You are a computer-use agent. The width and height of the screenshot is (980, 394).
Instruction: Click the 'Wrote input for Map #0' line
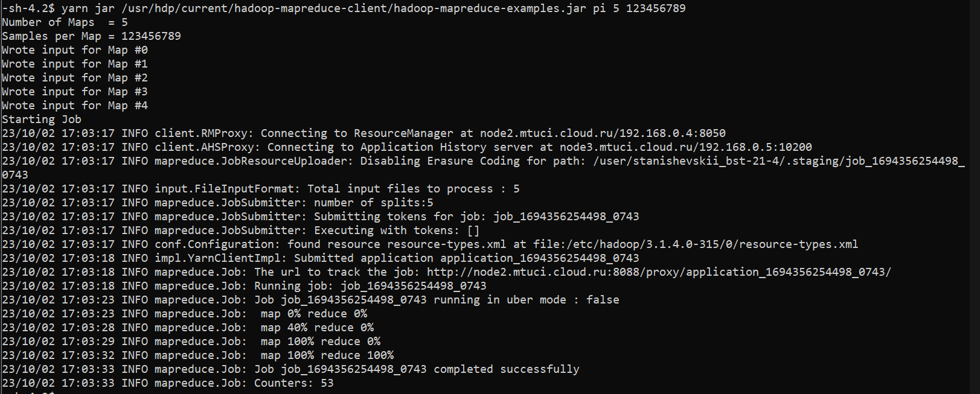coord(75,50)
